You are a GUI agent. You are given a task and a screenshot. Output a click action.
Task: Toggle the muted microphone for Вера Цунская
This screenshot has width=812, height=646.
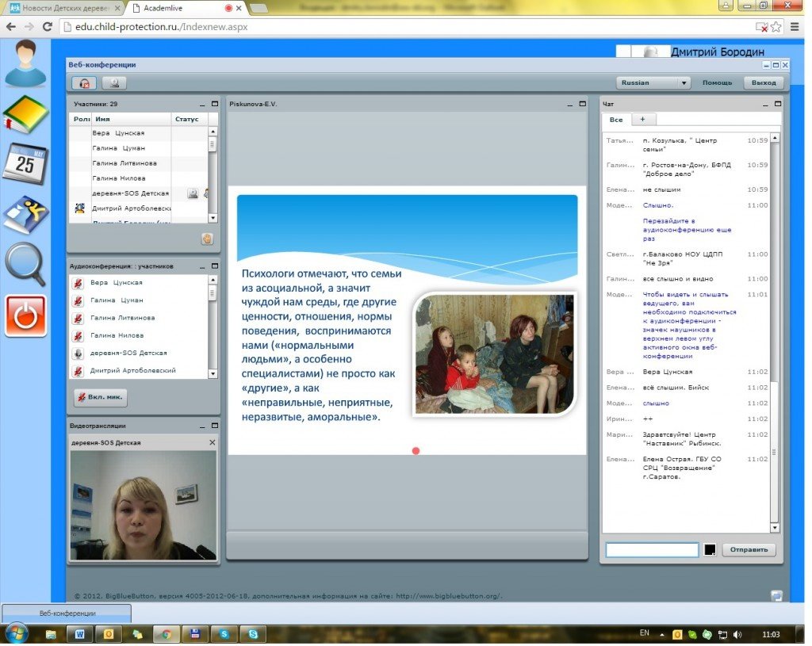tap(78, 283)
